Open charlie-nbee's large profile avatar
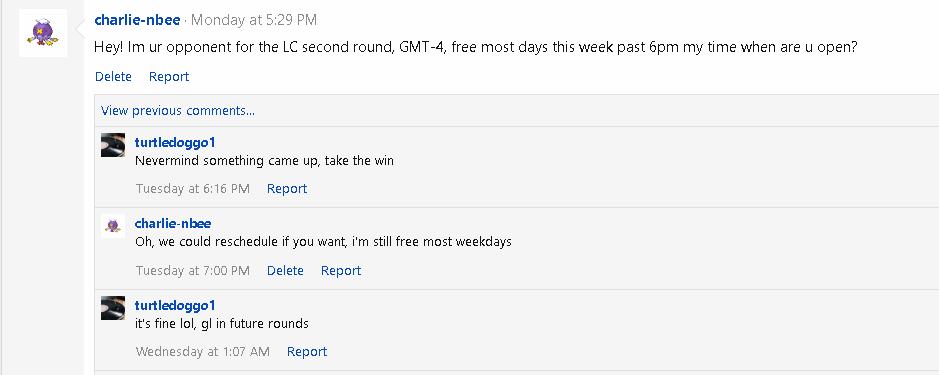Image resolution: width=939 pixels, height=375 pixels. (x=43, y=33)
